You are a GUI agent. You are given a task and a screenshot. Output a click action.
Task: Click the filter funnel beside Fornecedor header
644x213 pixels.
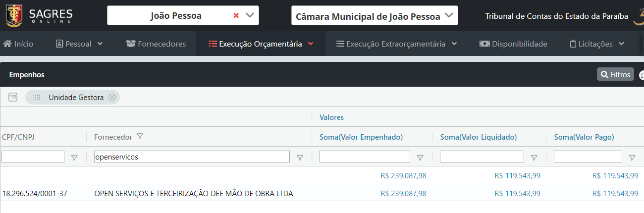(x=140, y=136)
